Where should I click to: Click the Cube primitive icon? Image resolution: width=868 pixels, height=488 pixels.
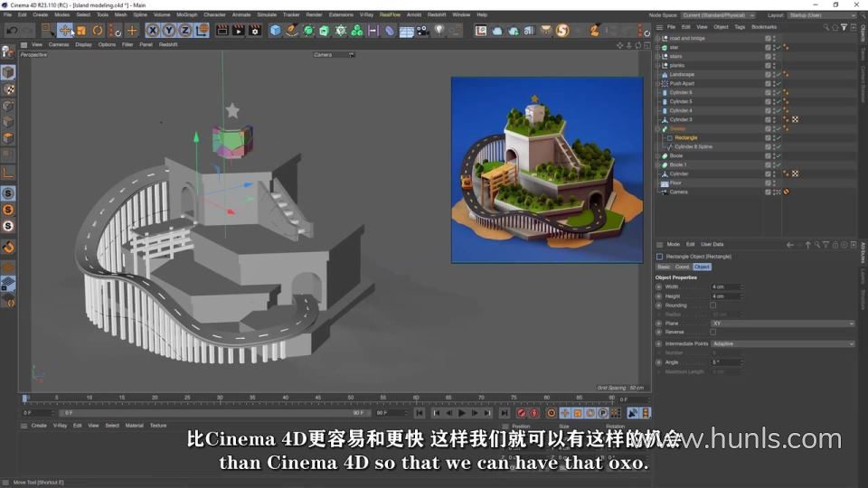click(275, 31)
